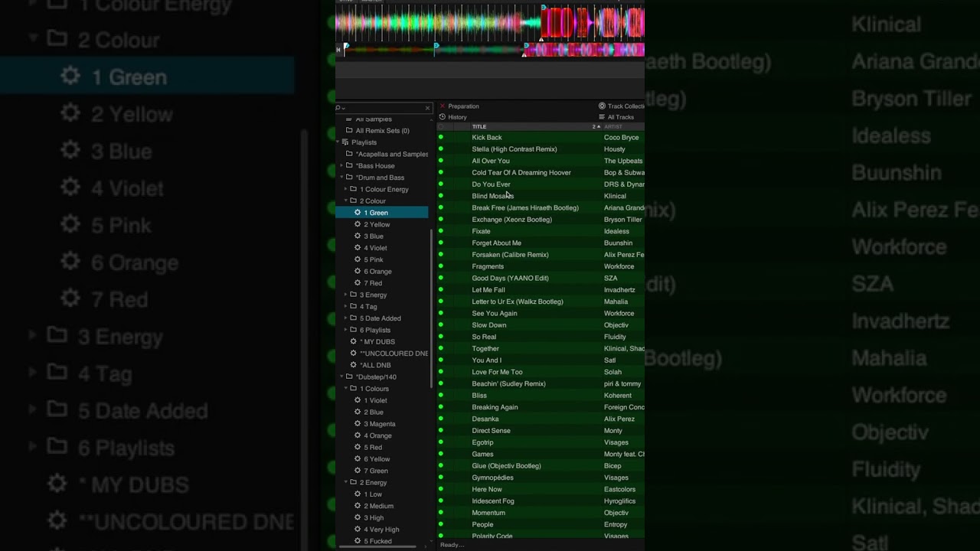Viewport: 980px width, 551px height.
Task: Open the * MY DUBS smart playlist gear icon
Action: click(353, 341)
